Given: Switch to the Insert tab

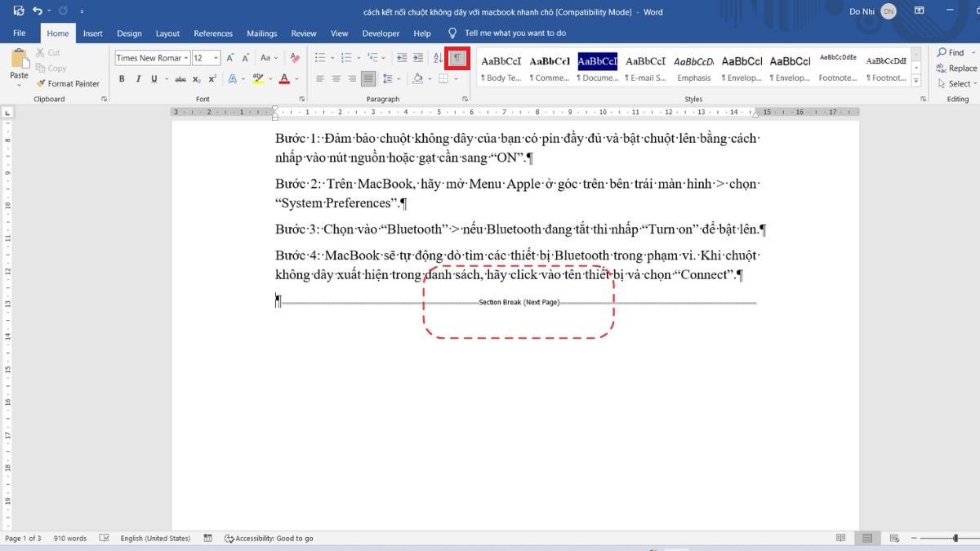Looking at the screenshot, I should 92,33.
